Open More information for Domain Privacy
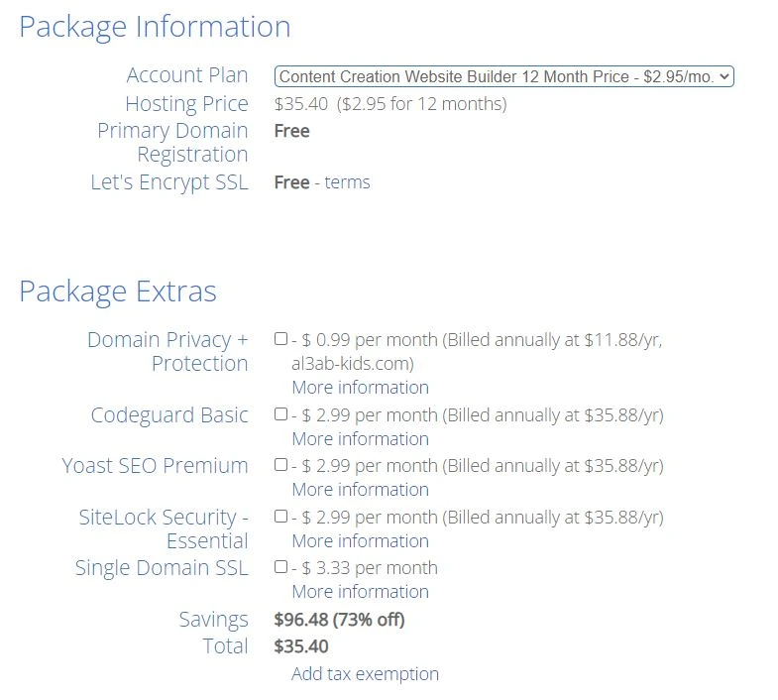 tap(360, 387)
